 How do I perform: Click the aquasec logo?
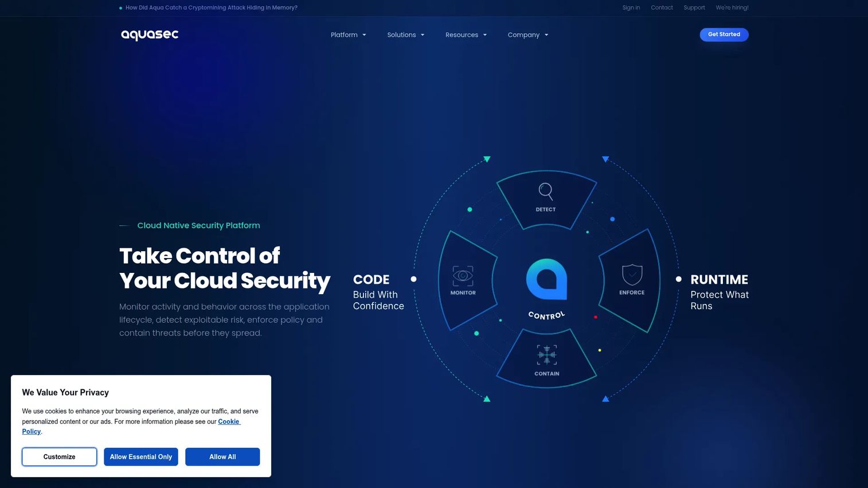[150, 34]
